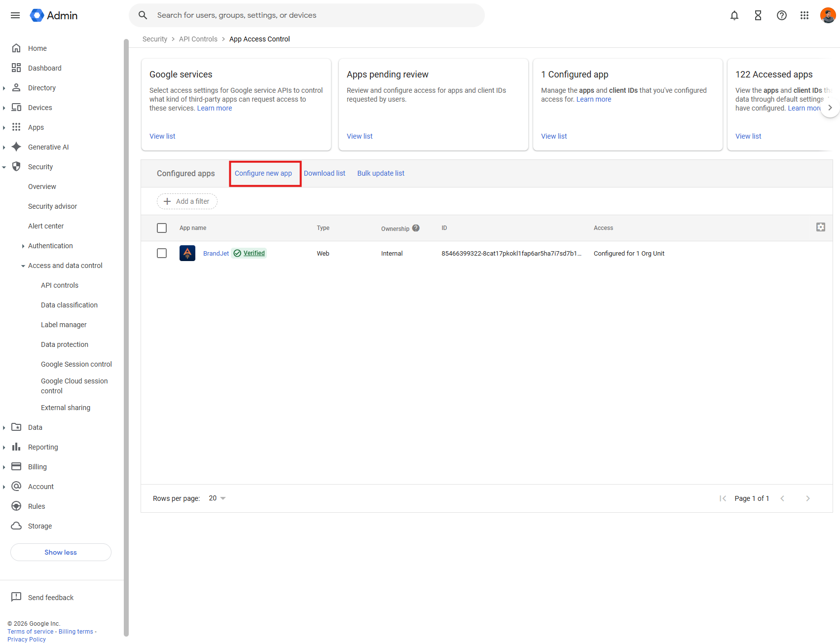Screen dimensions: 840x643
Task: Click the Account at-sign icon
Action: point(16,487)
